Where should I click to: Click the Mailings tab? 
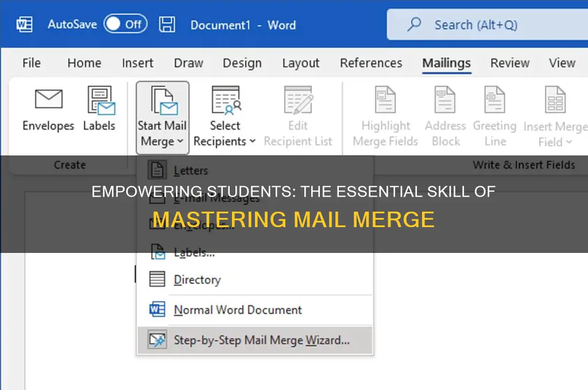[447, 63]
